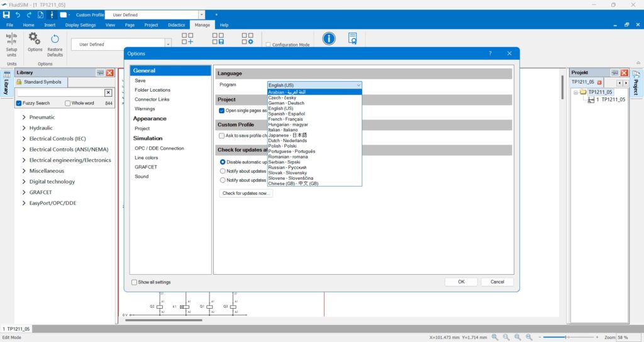Enable the Whole word checkbox

[x=67, y=103]
